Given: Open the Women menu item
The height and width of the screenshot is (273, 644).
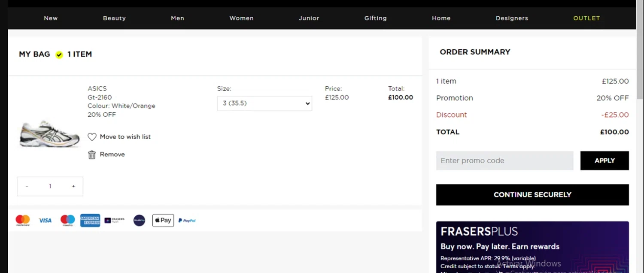Looking at the screenshot, I should (x=241, y=18).
